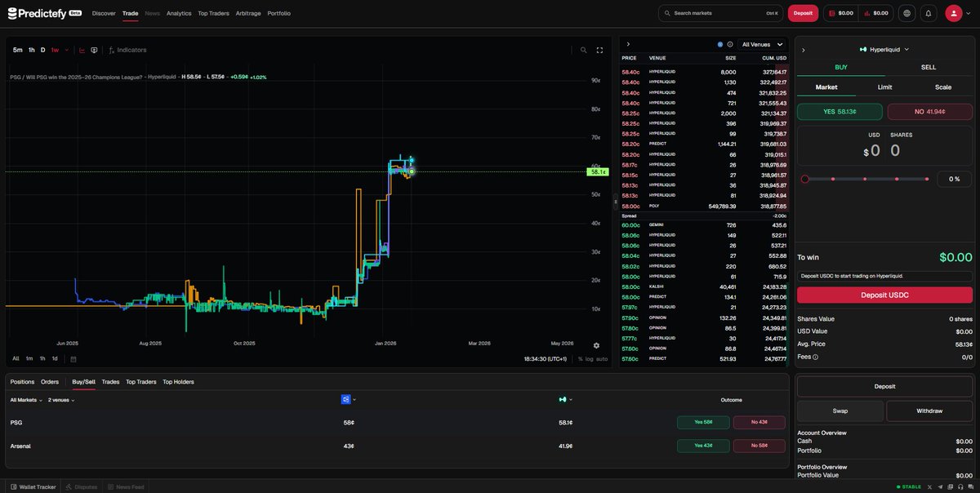980x493 pixels.
Task: Toggle percent scale on chart
Action: [x=581, y=358]
